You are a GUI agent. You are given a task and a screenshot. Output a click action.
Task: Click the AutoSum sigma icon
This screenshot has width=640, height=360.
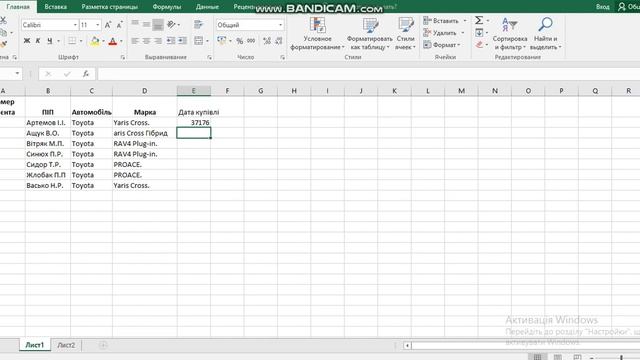[x=479, y=20]
